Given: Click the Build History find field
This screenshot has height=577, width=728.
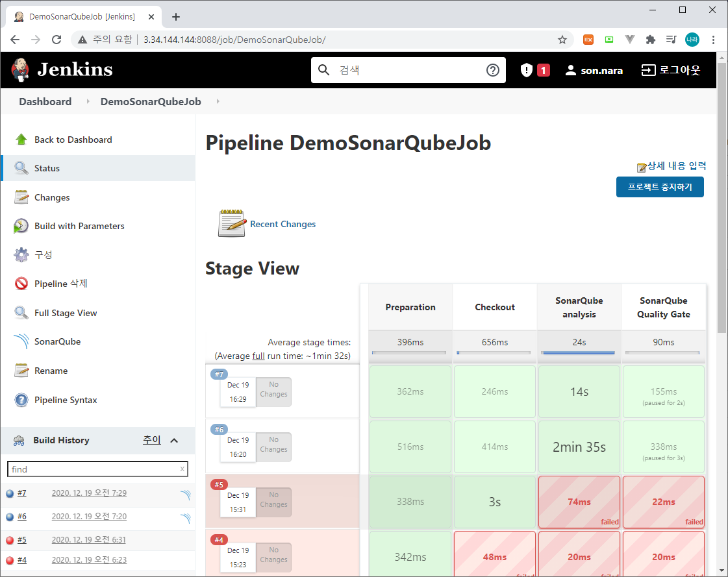Looking at the screenshot, I should (x=97, y=469).
